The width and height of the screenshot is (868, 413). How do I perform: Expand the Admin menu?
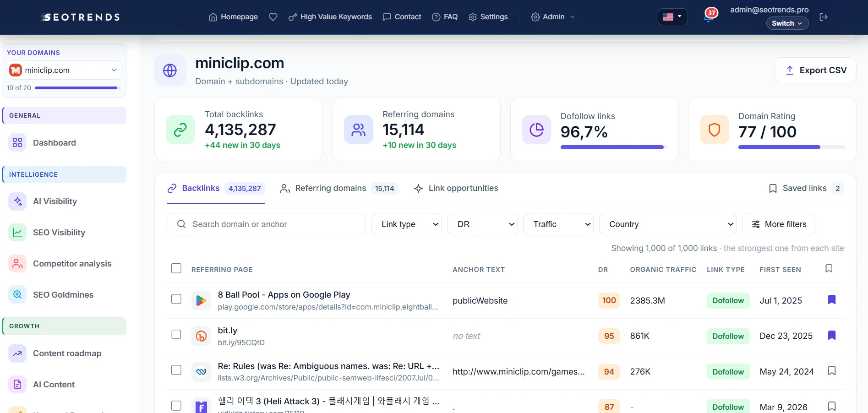point(553,17)
